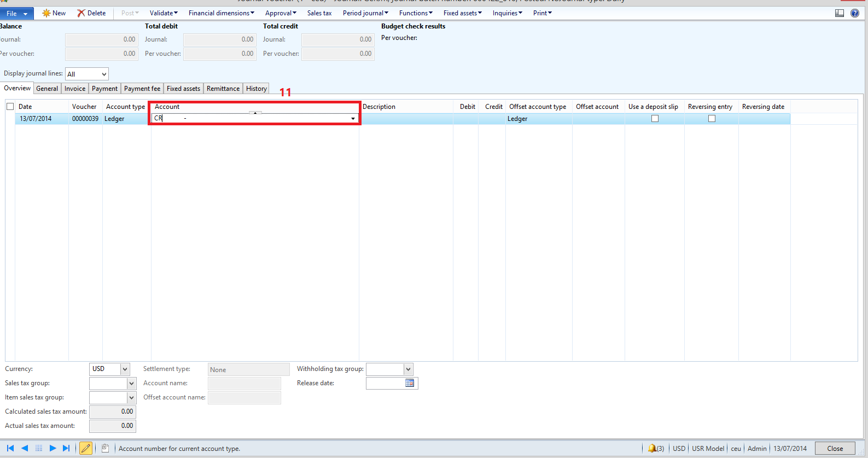868x458 pixels.
Task: Open the Help question mark icon
Action: (x=855, y=13)
